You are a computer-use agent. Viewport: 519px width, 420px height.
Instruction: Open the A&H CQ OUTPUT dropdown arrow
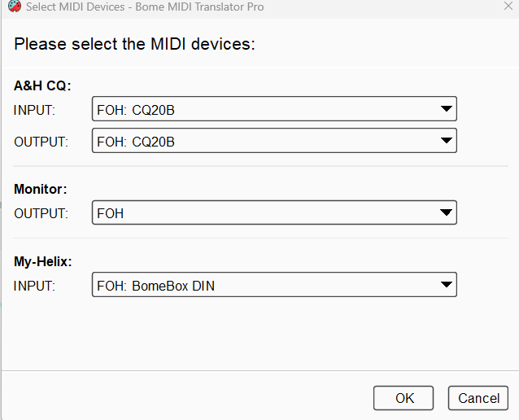(x=445, y=140)
